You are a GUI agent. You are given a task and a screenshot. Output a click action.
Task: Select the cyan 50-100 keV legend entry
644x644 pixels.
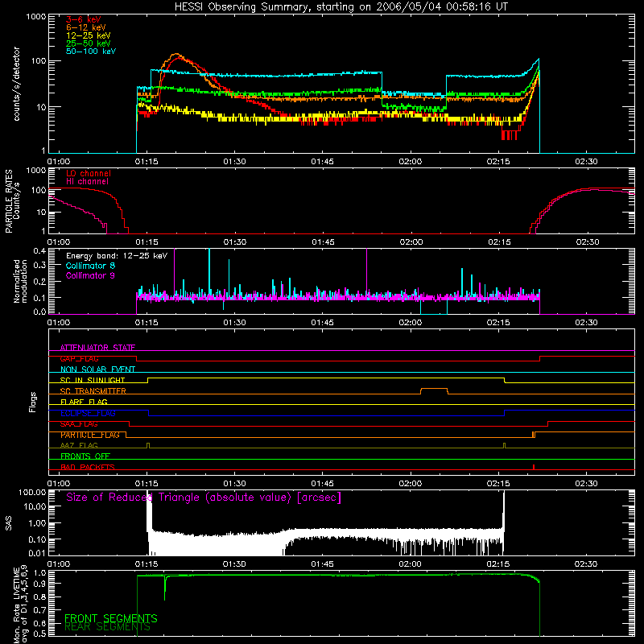pos(91,52)
